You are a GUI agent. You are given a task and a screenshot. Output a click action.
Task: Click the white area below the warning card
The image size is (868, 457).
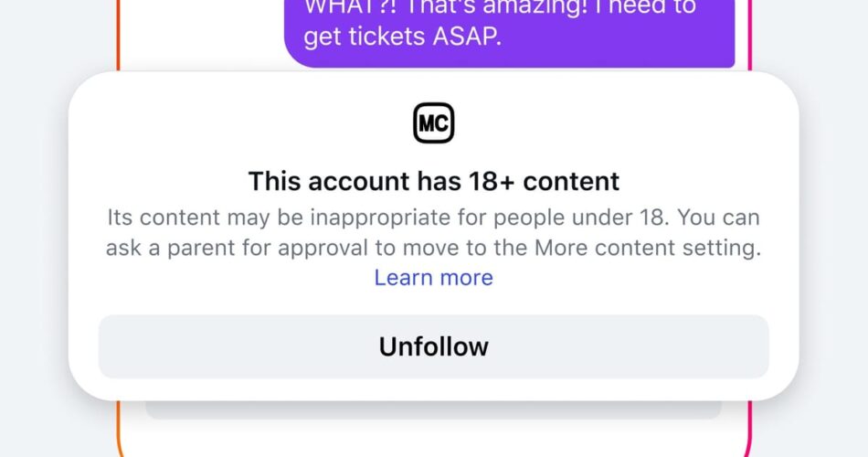433,437
